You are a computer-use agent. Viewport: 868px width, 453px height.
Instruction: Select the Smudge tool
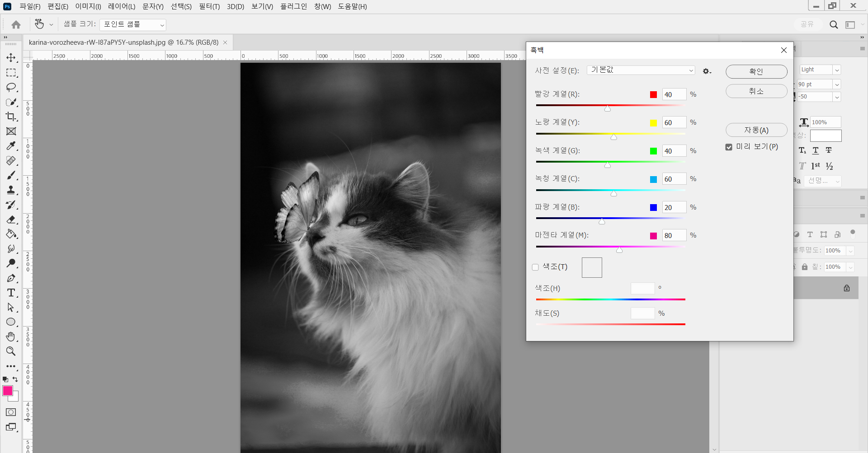point(11,249)
